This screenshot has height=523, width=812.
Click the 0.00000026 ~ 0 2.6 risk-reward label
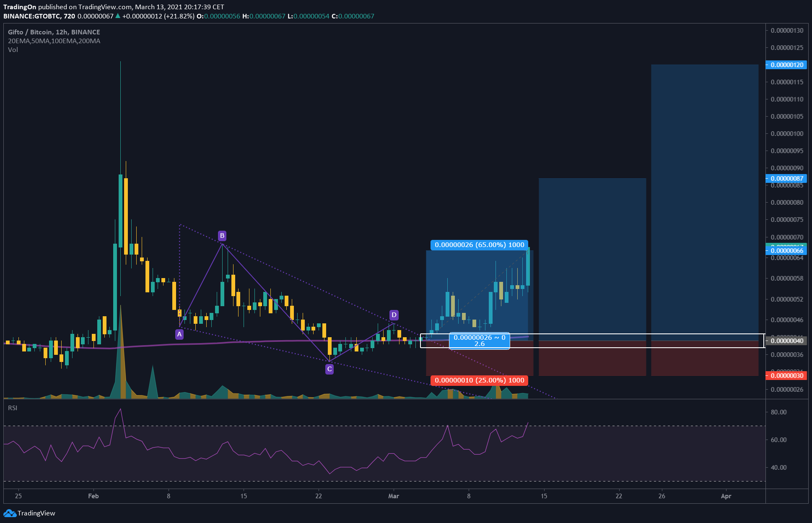[479, 341]
